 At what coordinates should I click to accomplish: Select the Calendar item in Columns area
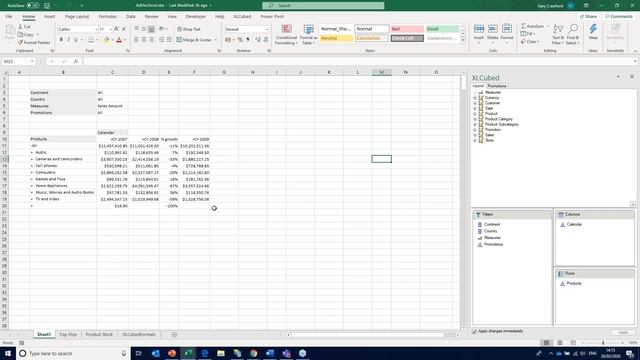tap(574, 224)
